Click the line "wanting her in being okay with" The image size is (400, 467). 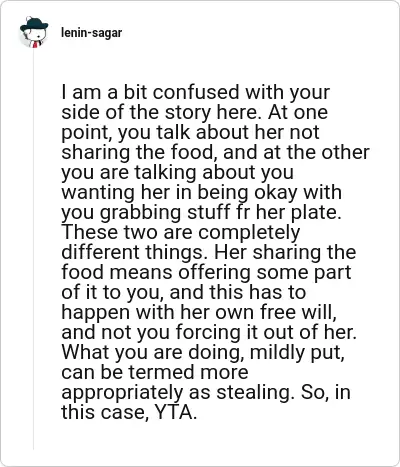click(x=201, y=193)
